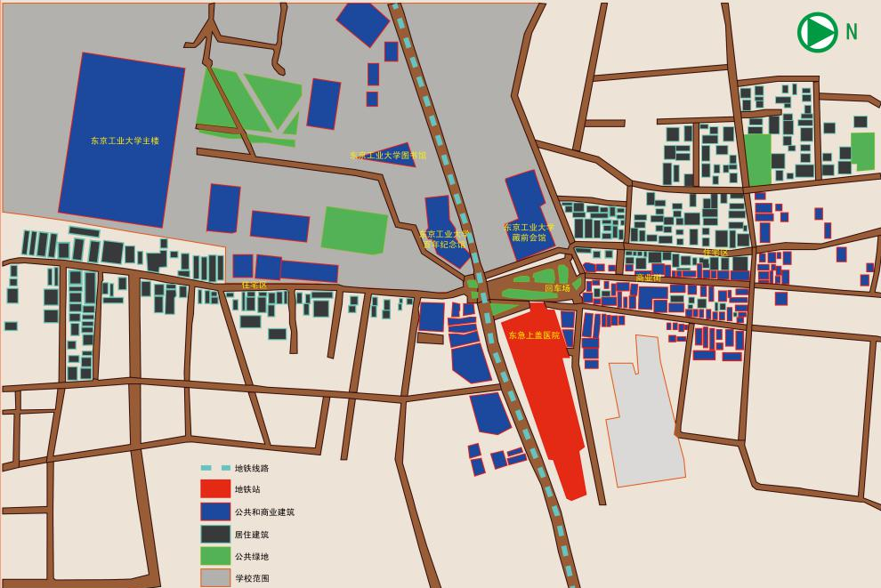881x588 pixels.
Task: Click the green rectangular field inside the campus
Action: pyautogui.click(x=354, y=230)
